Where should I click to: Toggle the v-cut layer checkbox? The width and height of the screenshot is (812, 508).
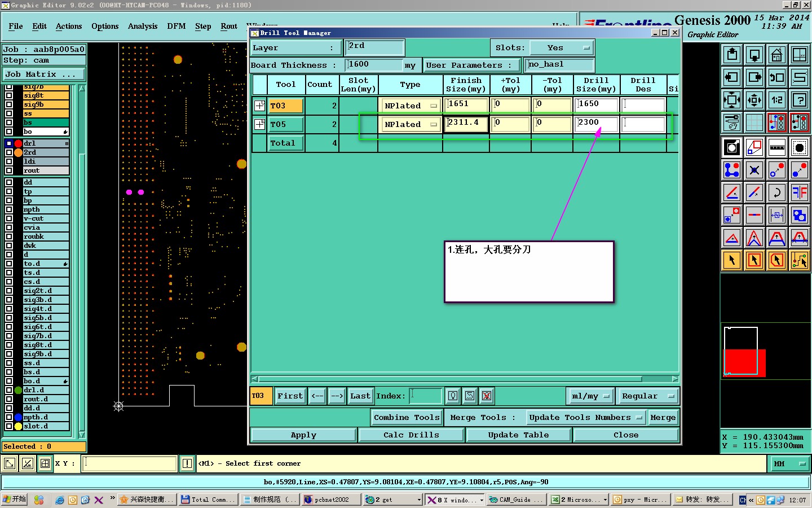point(9,218)
